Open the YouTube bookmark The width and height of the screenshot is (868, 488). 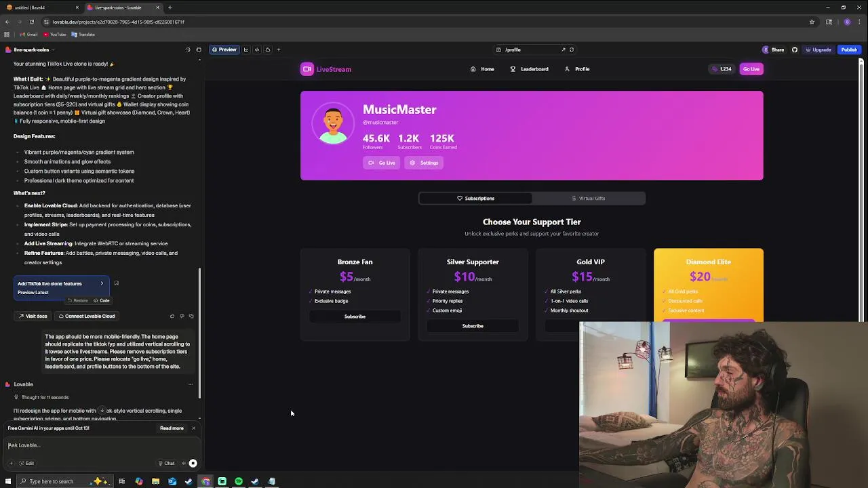[x=55, y=35]
